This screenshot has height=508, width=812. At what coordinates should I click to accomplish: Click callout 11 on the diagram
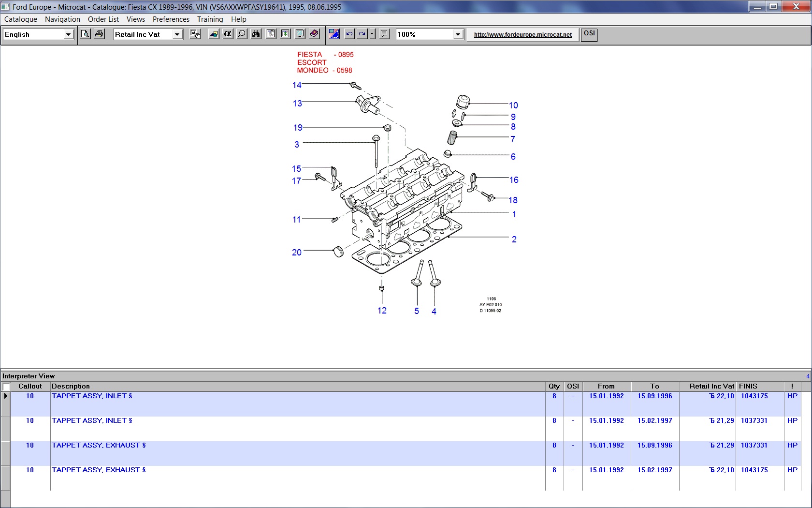click(296, 220)
